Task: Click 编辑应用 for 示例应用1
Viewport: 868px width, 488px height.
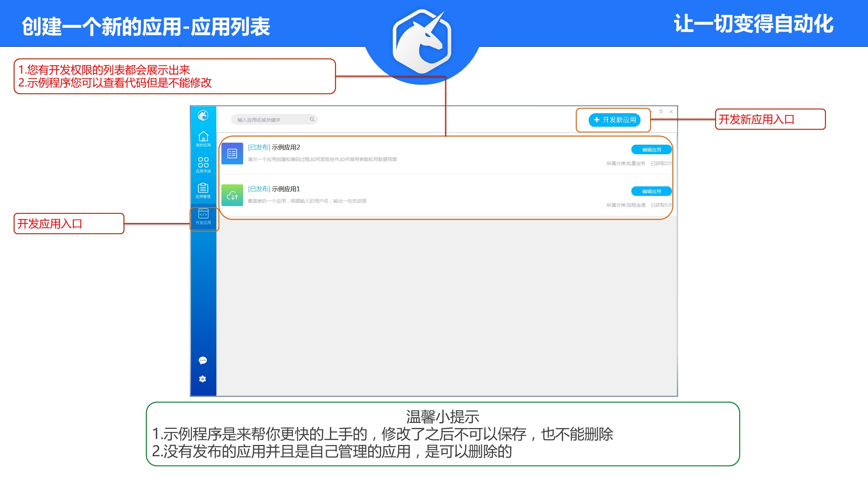Action: click(651, 191)
